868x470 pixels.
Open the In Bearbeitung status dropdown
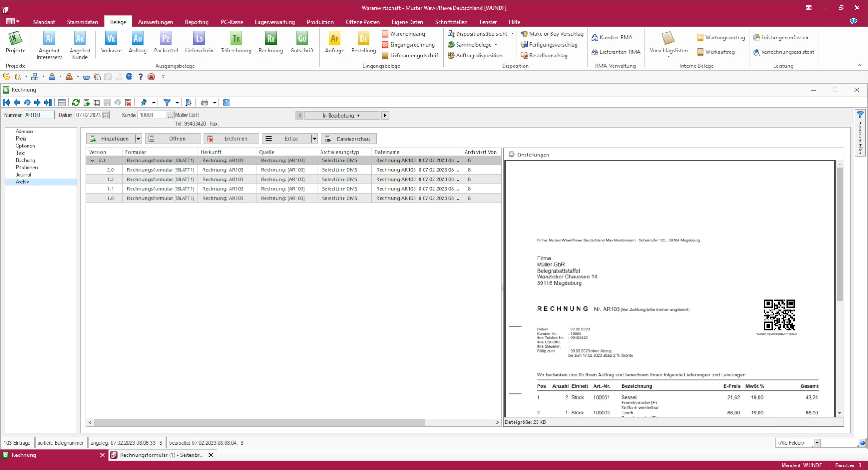(342, 115)
